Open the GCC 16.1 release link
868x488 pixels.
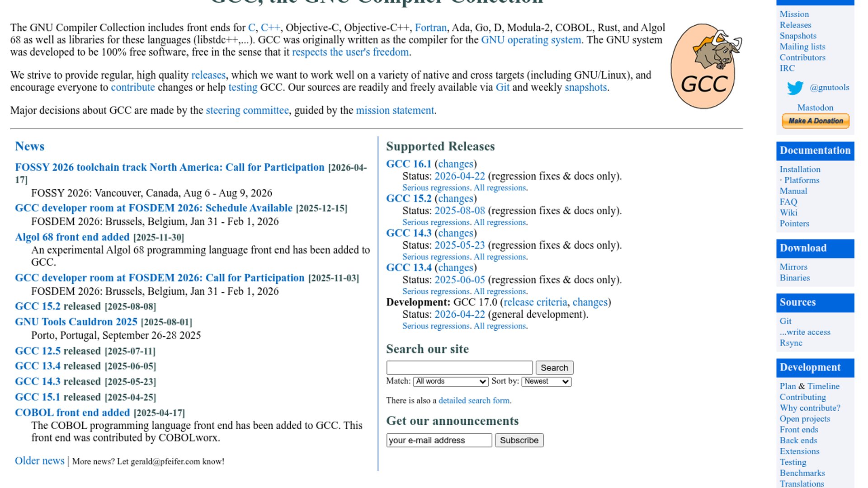409,164
